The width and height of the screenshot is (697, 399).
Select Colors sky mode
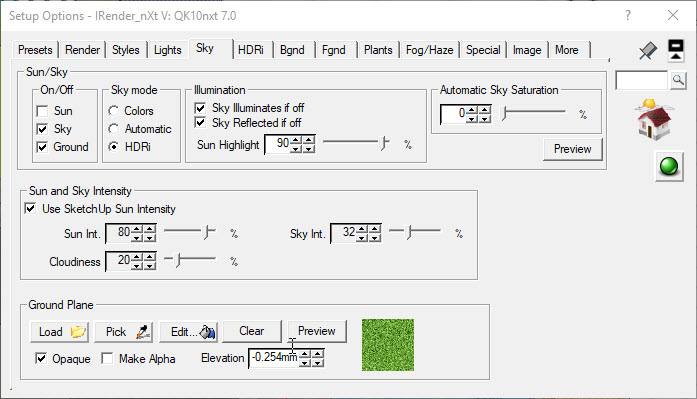(x=114, y=111)
